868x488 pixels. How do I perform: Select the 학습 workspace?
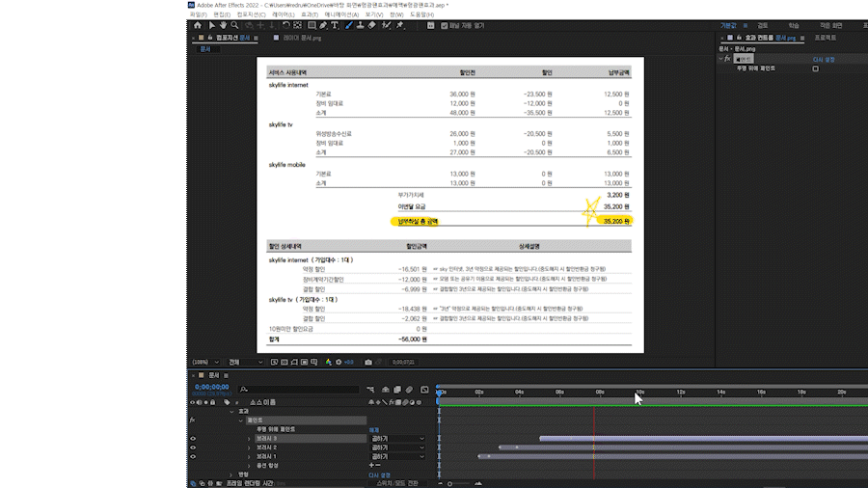click(794, 25)
